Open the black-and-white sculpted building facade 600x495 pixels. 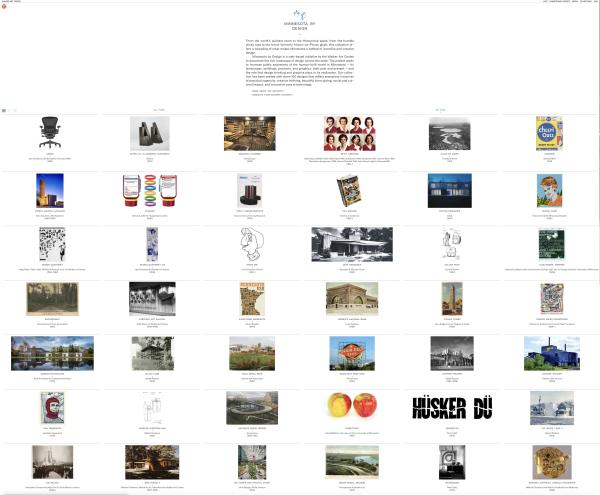pos(152,299)
